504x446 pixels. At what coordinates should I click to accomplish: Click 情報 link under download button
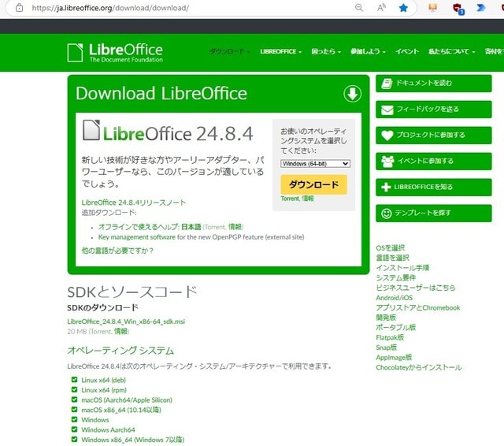(308, 199)
